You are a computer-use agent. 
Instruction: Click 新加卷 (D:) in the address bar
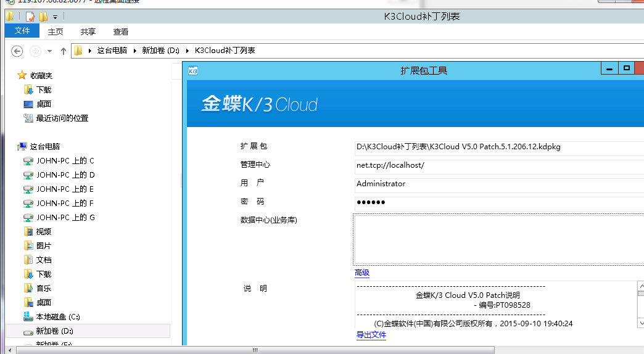pyautogui.click(x=160, y=51)
